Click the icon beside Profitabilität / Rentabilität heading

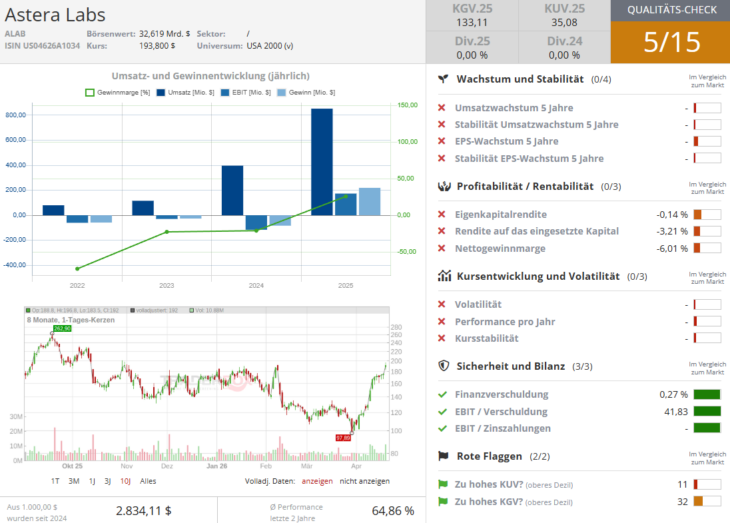443,186
